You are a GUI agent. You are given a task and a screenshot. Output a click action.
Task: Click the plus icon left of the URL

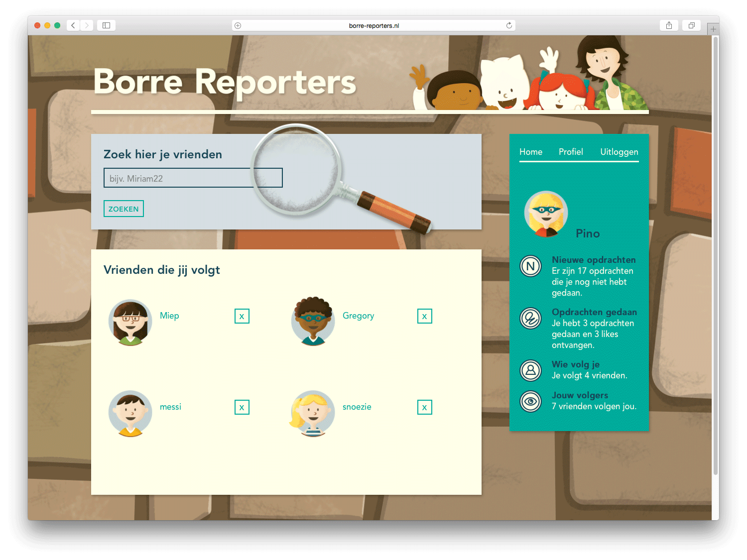pyautogui.click(x=238, y=25)
